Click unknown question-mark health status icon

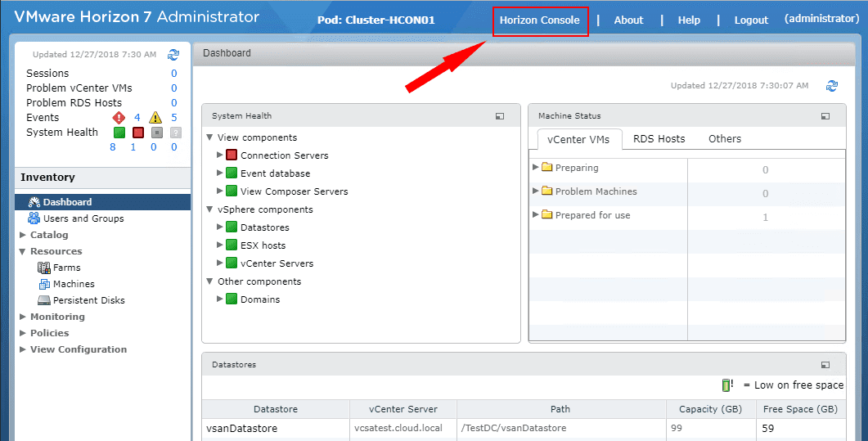[176, 133]
